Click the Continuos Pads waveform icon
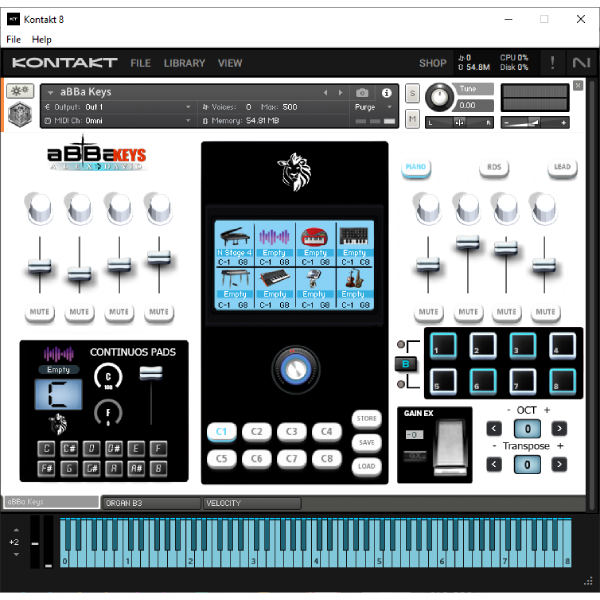Viewport: 600px width, 600px height. click(x=59, y=354)
